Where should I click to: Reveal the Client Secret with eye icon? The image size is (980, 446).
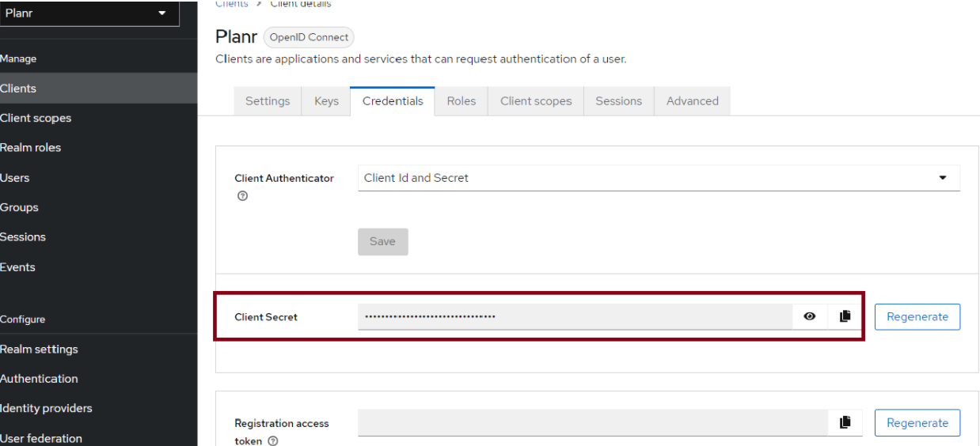pos(810,316)
